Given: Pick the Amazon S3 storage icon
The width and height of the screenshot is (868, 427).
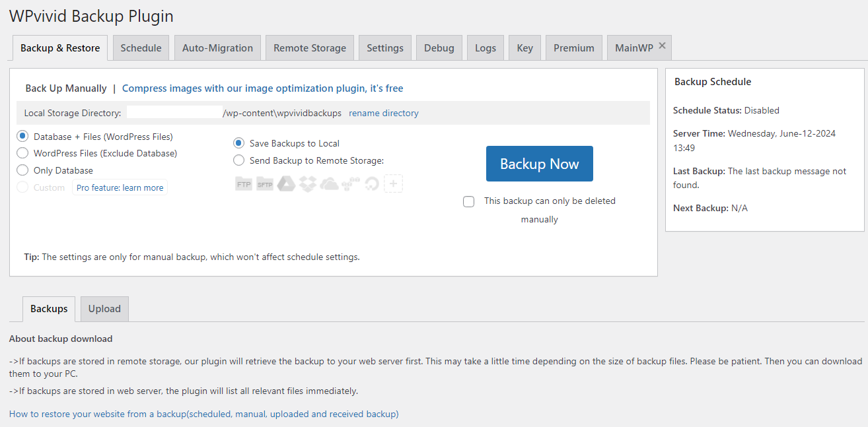Looking at the screenshot, I should coord(351,184).
